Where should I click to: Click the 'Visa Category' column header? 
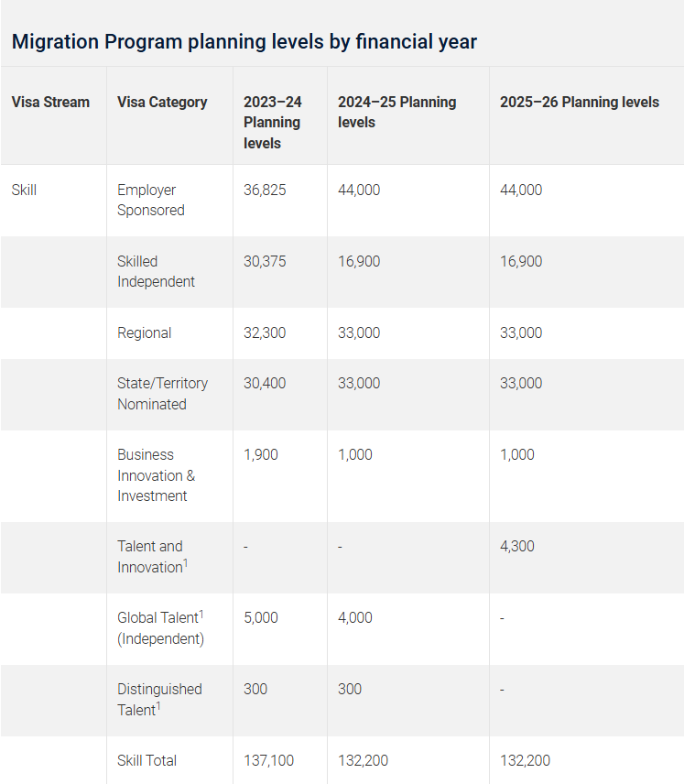(162, 102)
